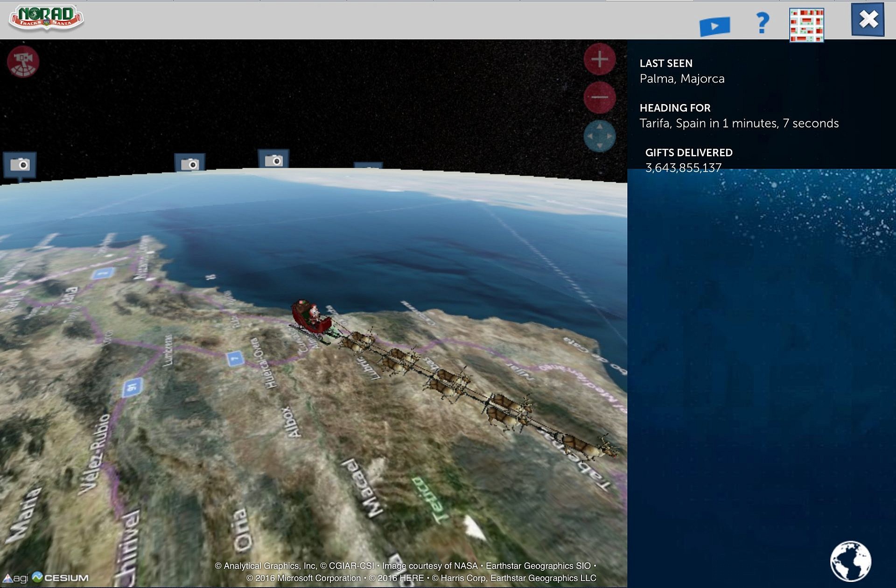This screenshot has width=896, height=588.
Task: Click the Huércal-Overa label on the map
Action: pos(263,363)
